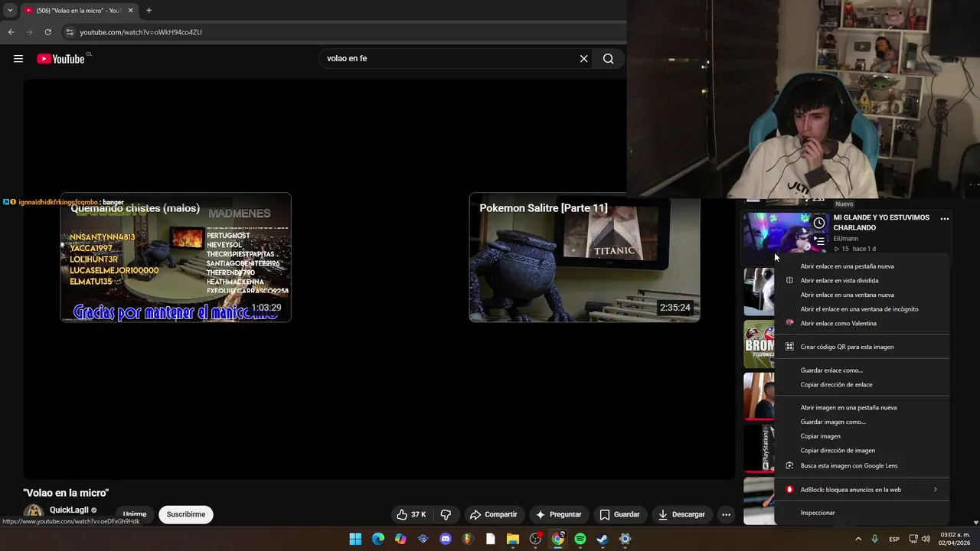
Task: Dislike the video
Action: (446, 514)
